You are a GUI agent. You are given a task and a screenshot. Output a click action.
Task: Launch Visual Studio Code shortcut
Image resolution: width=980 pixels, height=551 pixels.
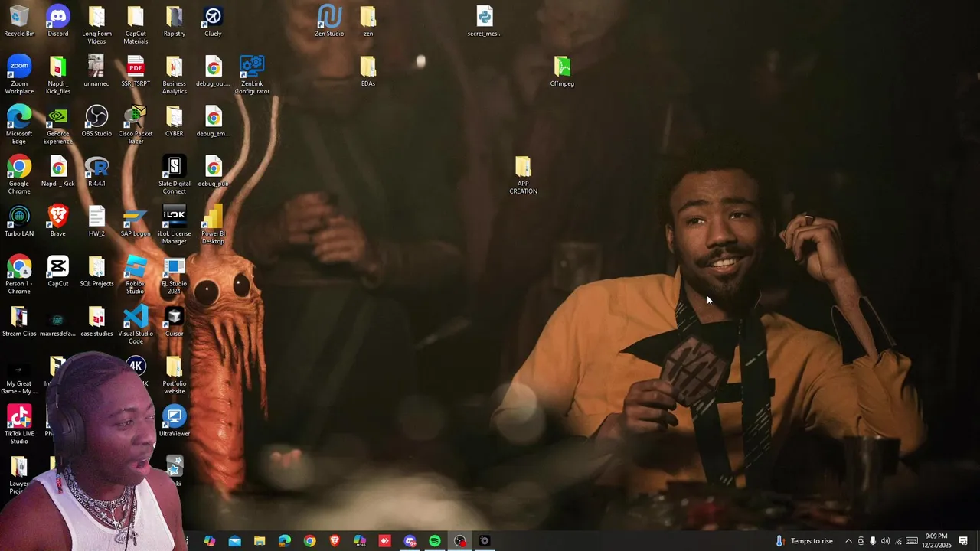136,324
